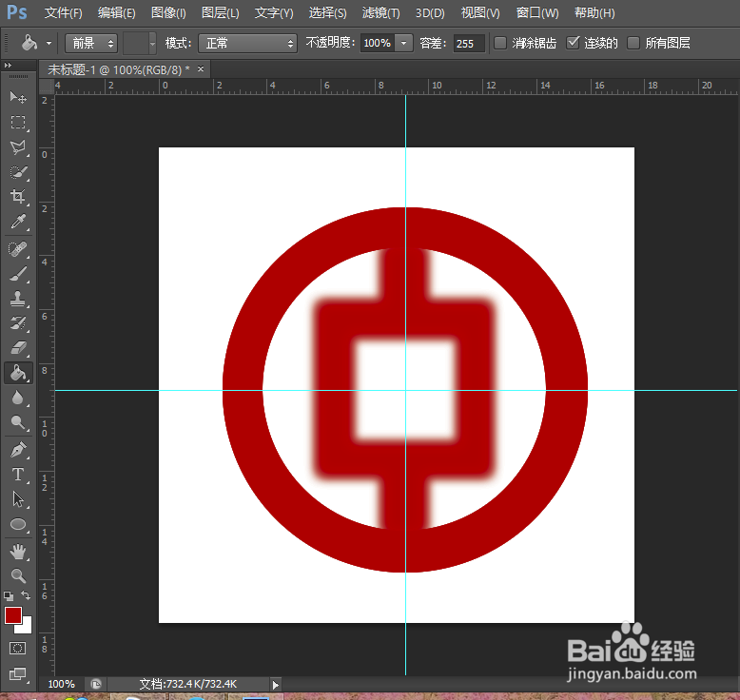The image size is (740, 700).
Task: Click the ruler origin corner box
Action: click(47, 86)
